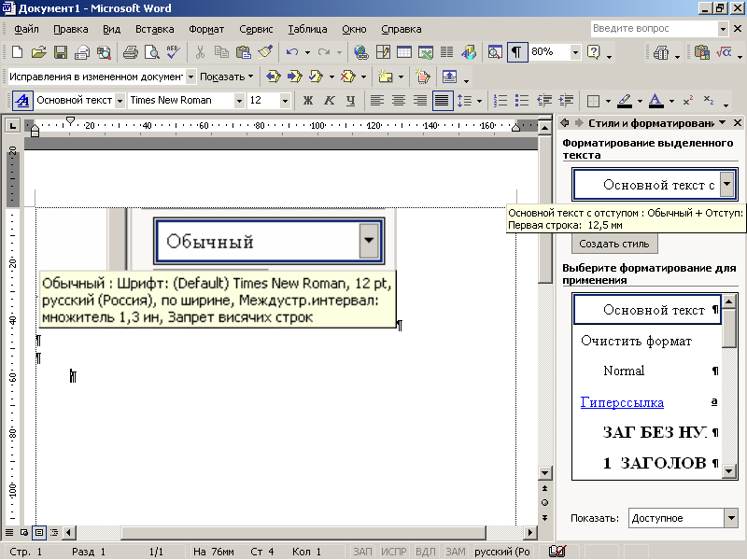This screenshot has height=560, width=747.
Task: Toggle italic formatting (К)
Action: (330, 101)
